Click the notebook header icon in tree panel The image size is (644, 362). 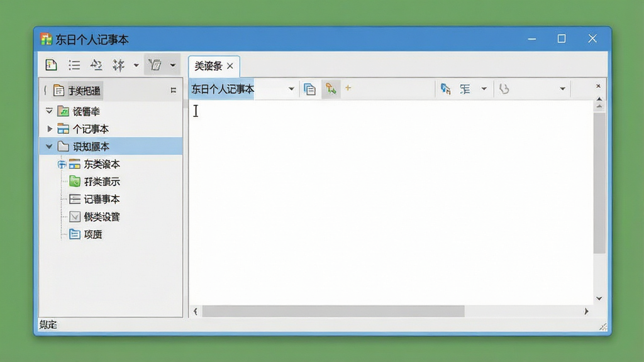point(58,90)
